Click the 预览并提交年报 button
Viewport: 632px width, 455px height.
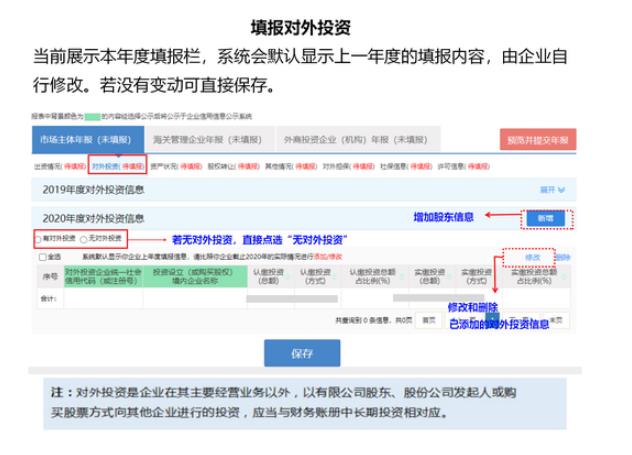[x=537, y=141]
